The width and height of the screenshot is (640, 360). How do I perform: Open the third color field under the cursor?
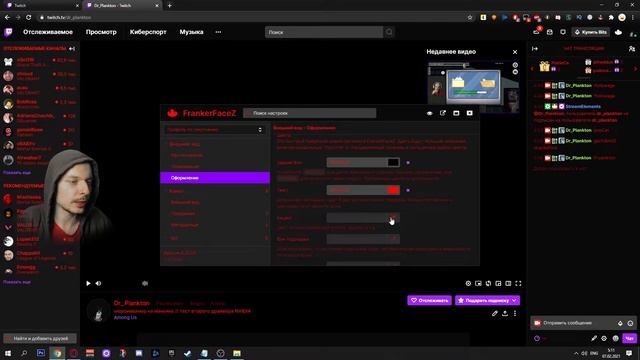click(363, 218)
